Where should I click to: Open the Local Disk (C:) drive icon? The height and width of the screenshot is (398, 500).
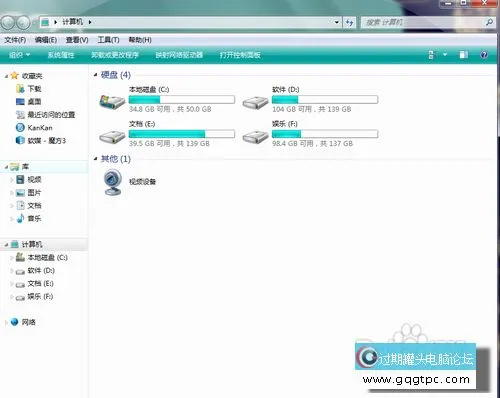(112, 101)
